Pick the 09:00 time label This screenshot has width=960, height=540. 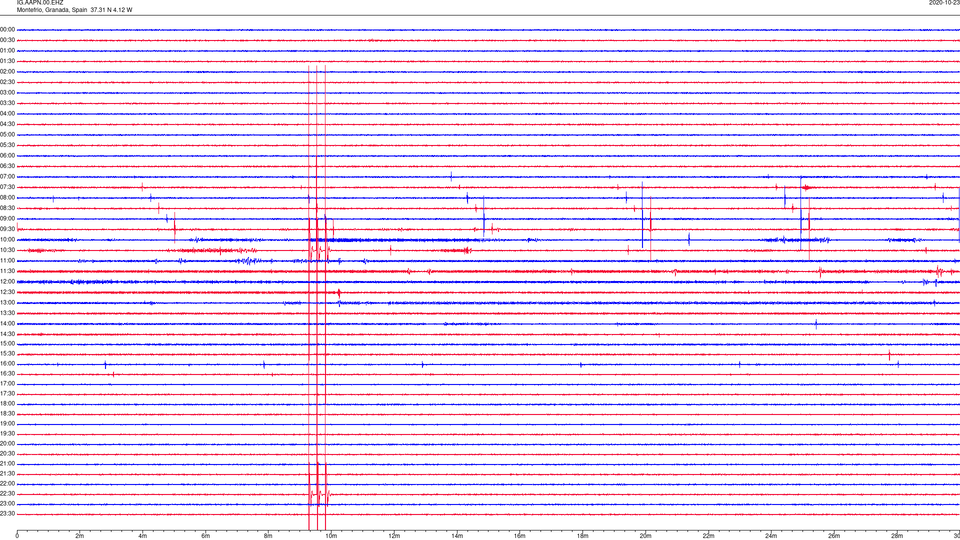[x=7, y=219]
